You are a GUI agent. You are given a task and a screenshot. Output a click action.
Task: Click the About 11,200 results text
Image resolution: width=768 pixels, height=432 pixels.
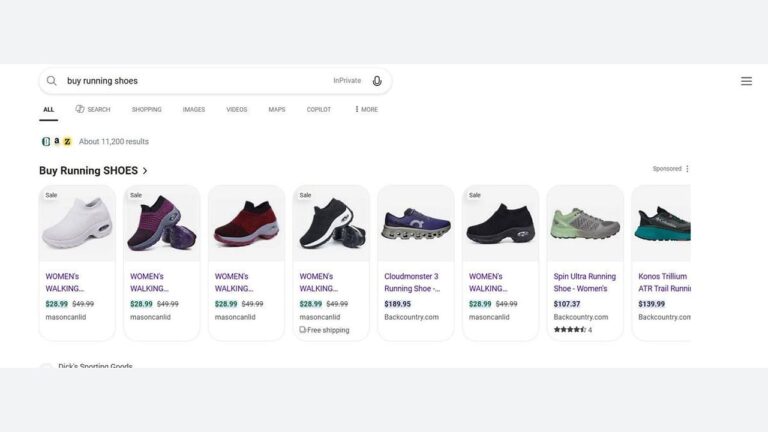(x=114, y=142)
